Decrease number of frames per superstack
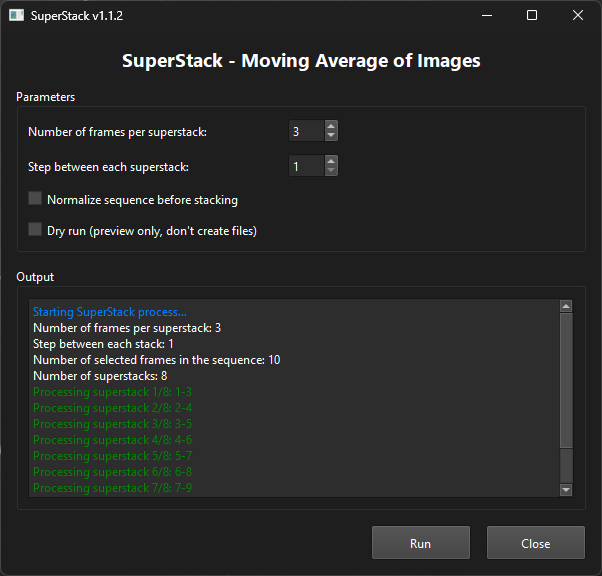 [331, 136]
